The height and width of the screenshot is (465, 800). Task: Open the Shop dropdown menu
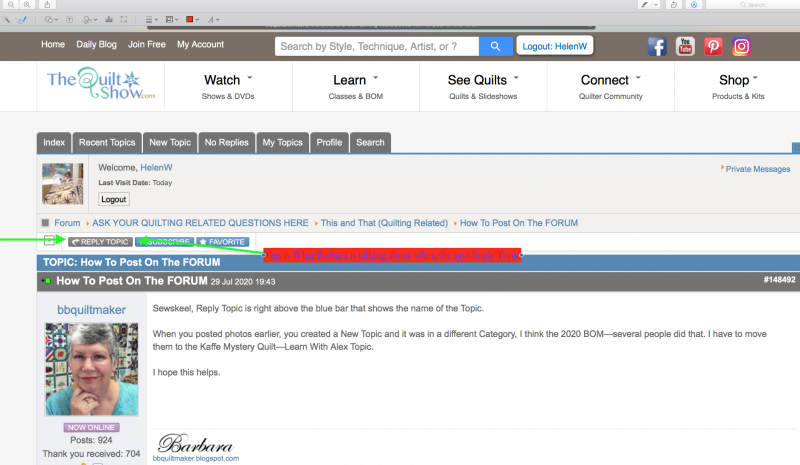739,80
